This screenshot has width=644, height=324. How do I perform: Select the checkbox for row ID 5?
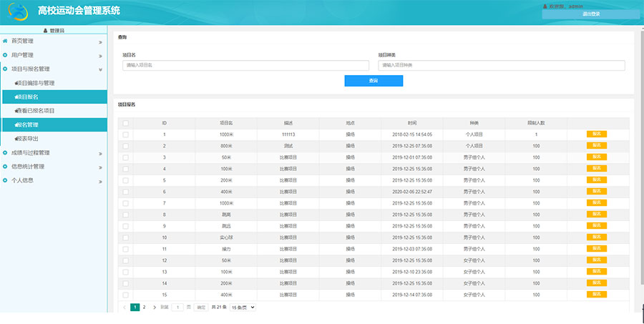pos(126,180)
